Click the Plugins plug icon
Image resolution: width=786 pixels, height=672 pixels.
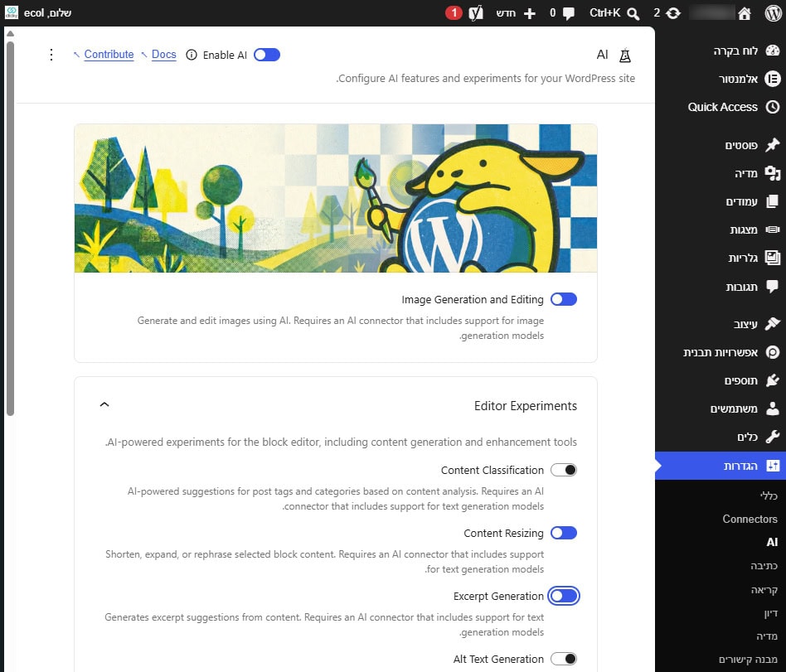[x=773, y=380]
